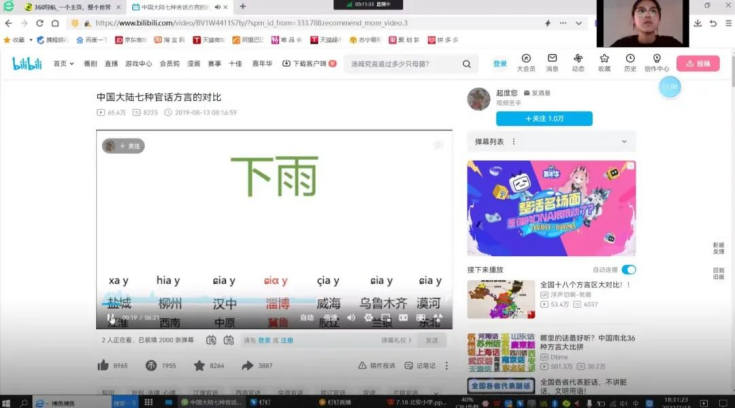Open the 历史 history icon
735x408 pixels.
pyautogui.click(x=630, y=62)
